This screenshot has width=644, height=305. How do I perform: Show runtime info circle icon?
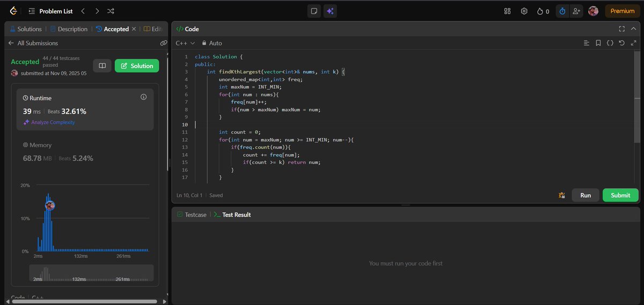coord(143,97)
